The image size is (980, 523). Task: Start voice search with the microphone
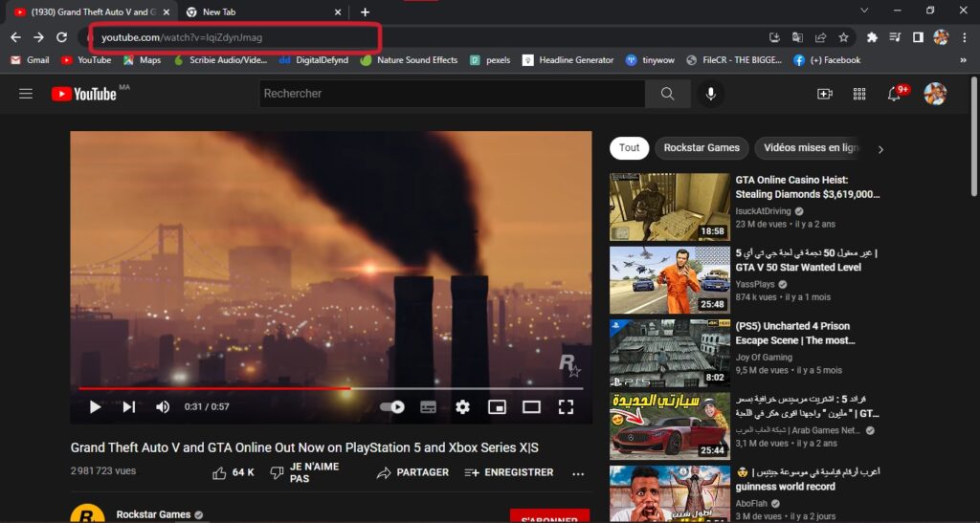[711, 94]
